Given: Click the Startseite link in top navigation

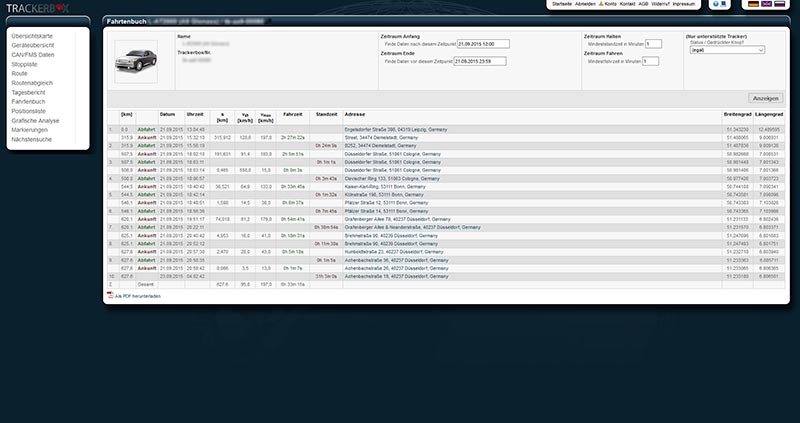Looking at the screenshot, I should 564,4.
